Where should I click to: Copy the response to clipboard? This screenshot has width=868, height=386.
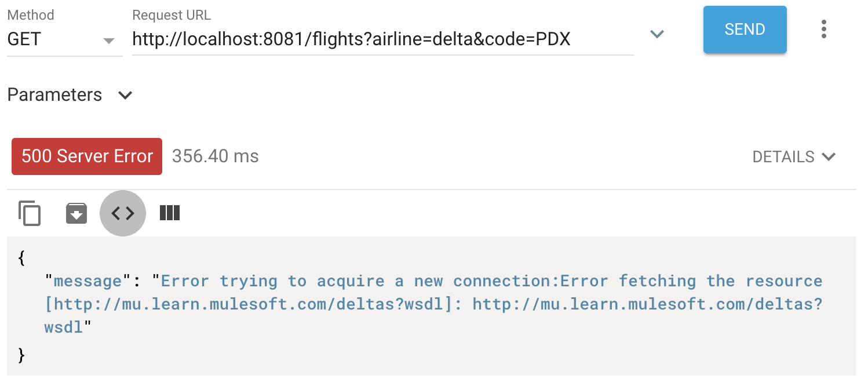pyautogui.click(x=30, y=213)
